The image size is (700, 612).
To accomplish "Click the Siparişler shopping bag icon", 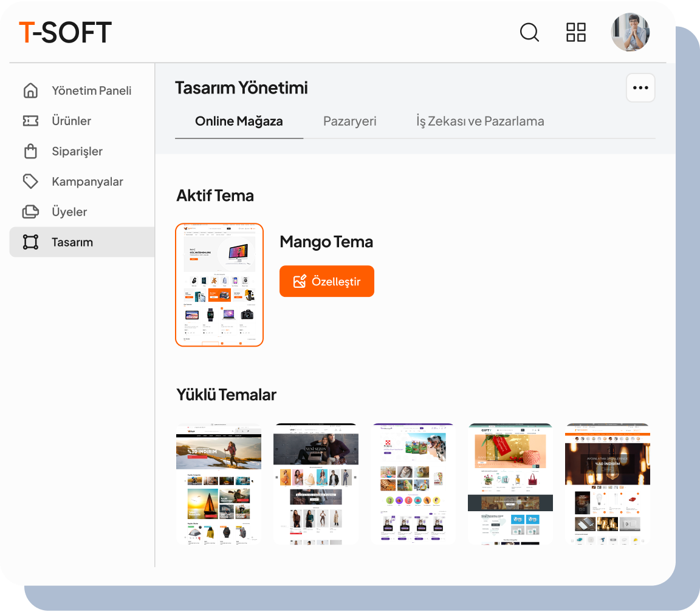I will 30,151.
